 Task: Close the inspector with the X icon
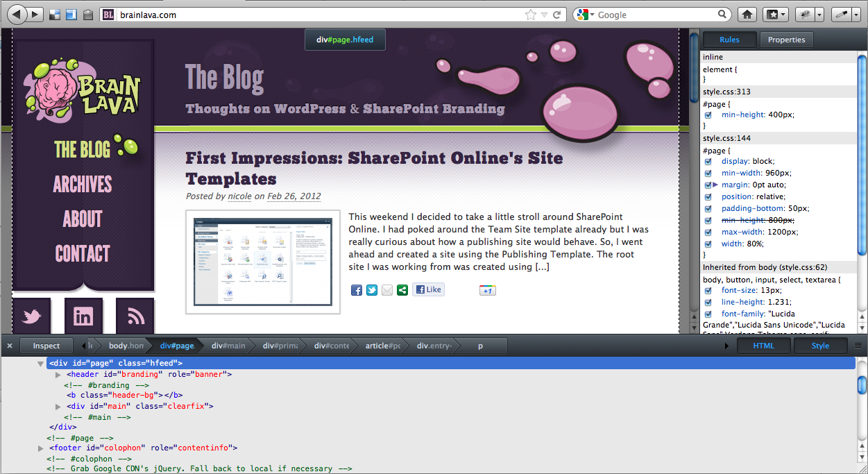click(10, 345)
